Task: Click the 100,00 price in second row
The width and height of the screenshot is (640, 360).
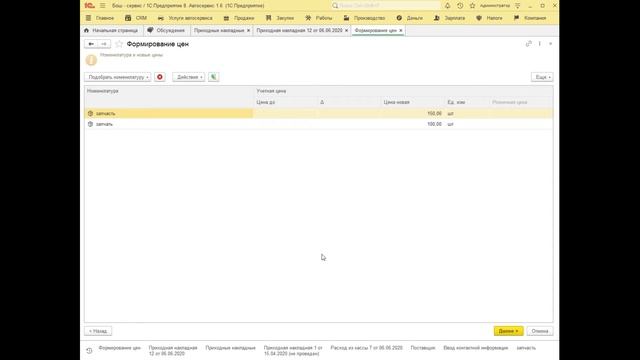Action: 434,124
